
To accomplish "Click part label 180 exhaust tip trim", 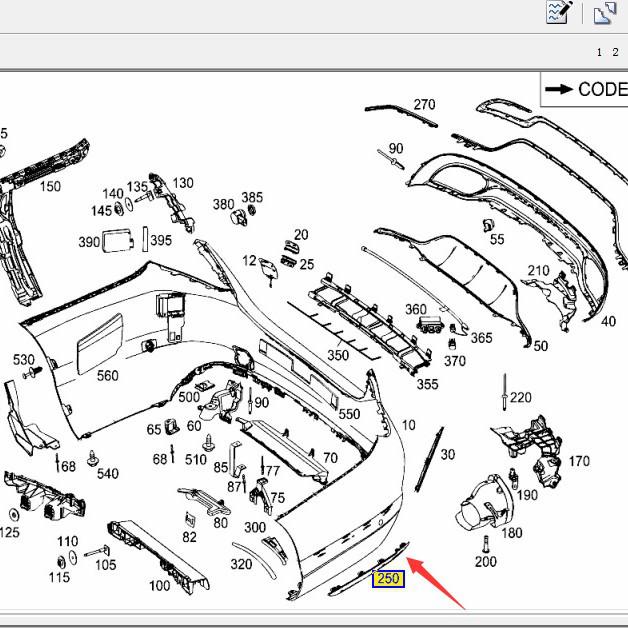I will pyautogui.click(x=511, y=533).
